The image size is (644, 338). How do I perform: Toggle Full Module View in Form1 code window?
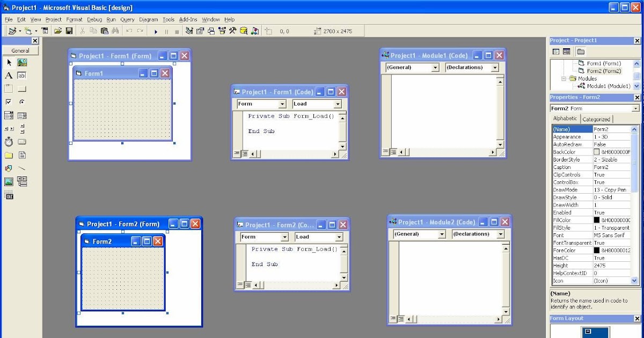(244, 153)
